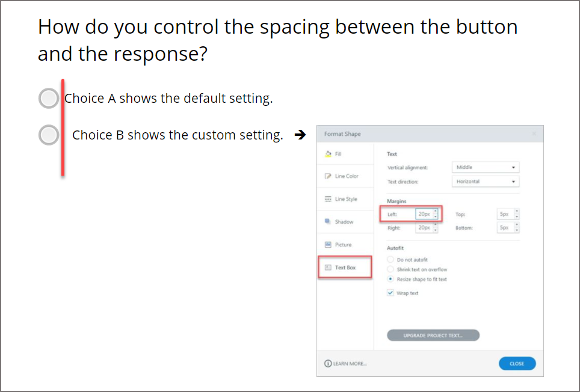Click the Left margin input field
The image size is (580, 392).
424,214
